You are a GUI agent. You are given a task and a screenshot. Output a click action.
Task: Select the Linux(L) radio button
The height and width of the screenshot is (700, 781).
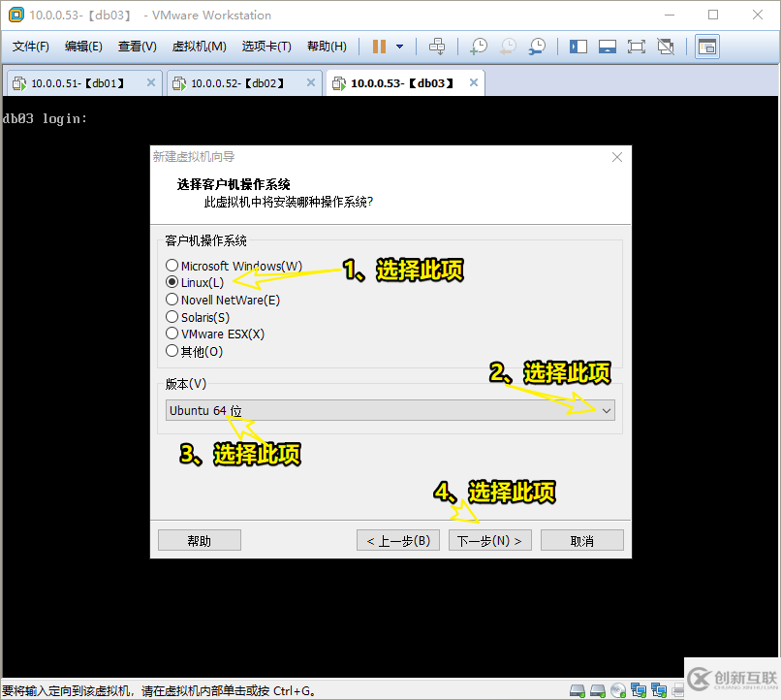coord(172,282)
